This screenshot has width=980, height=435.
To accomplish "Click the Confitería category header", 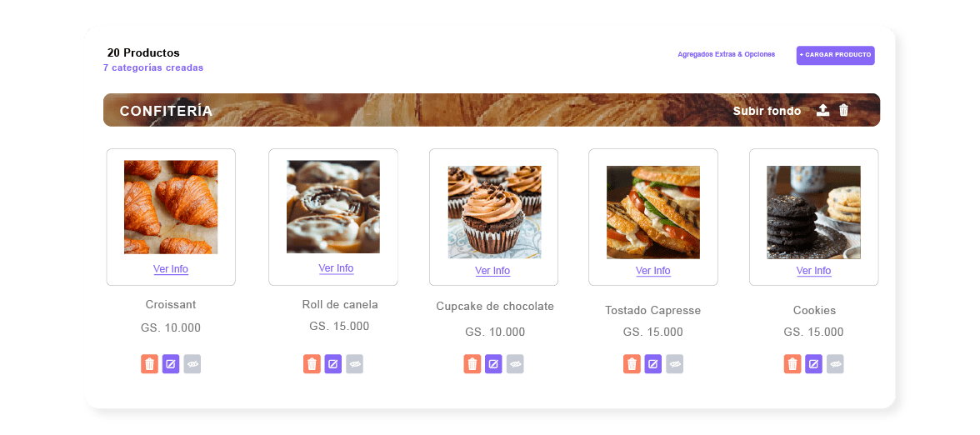I will click(x=167, y=111).
